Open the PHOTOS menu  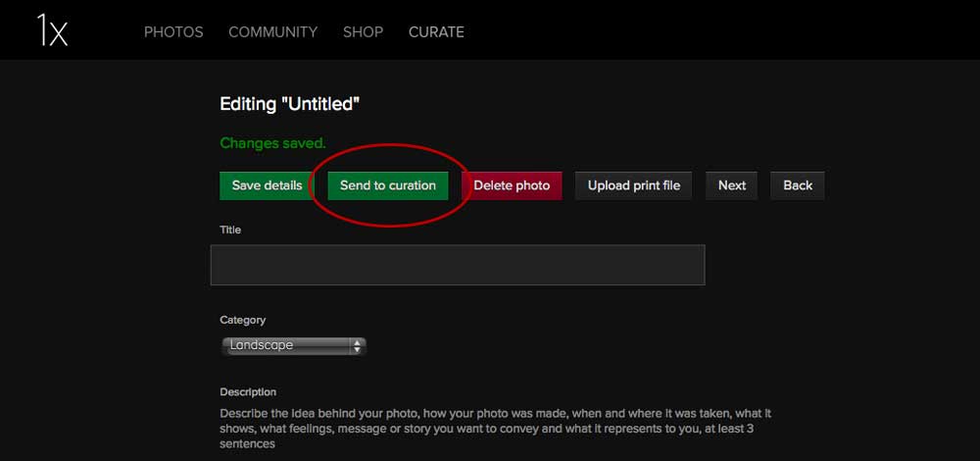tap(173, 31)
